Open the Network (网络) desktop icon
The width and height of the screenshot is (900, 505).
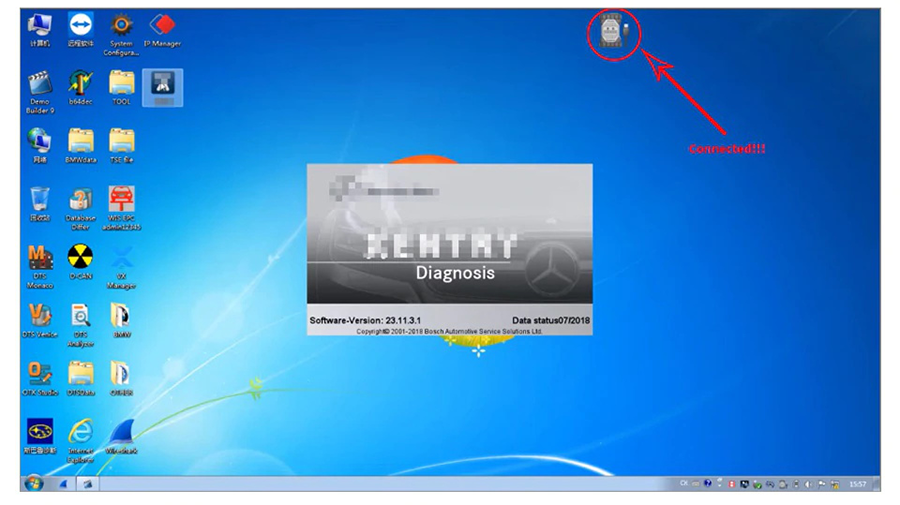tap(40, 146)
